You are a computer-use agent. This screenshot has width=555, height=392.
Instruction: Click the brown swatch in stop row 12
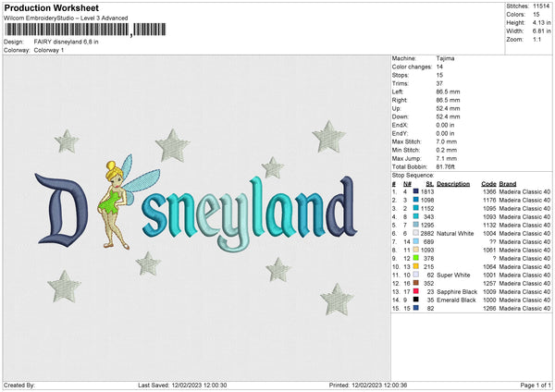click(x=415, y=283)
